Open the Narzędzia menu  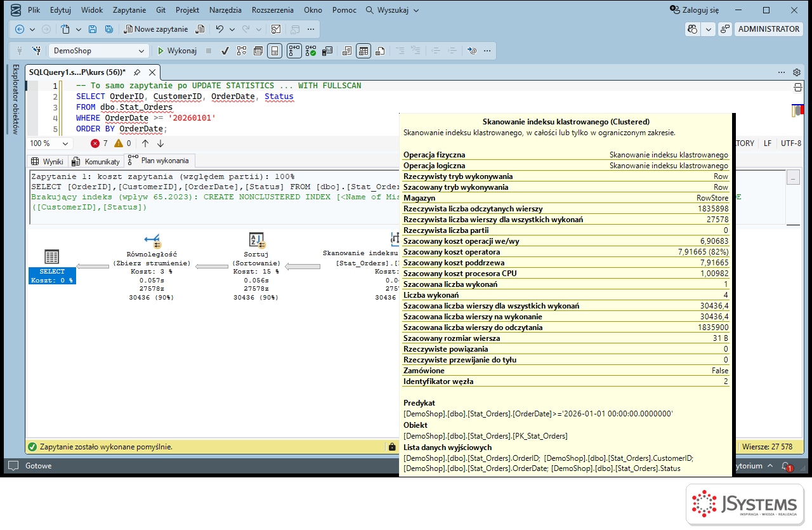(225, 10)
